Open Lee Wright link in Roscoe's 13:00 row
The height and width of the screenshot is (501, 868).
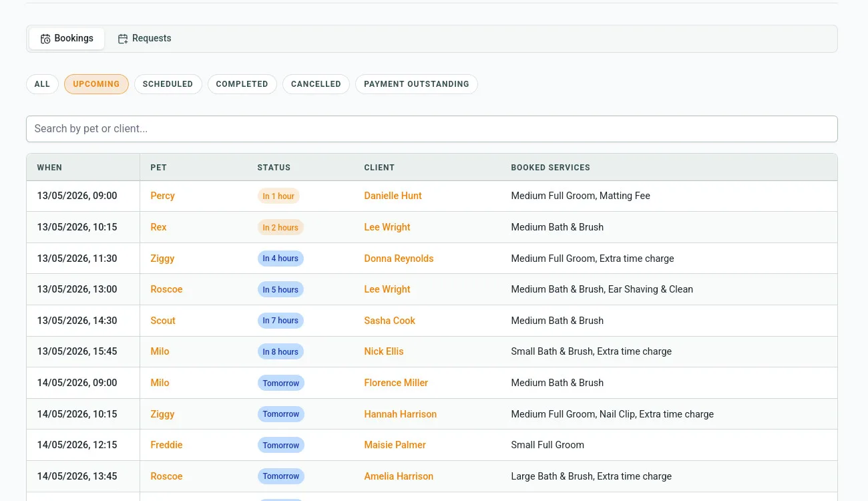(x=387, y=289)
